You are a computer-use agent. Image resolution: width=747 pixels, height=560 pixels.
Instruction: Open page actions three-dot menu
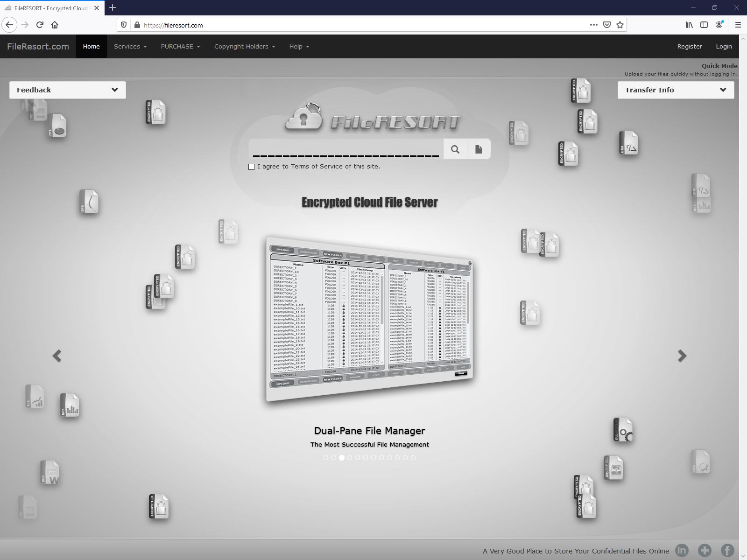click(593, 25)
